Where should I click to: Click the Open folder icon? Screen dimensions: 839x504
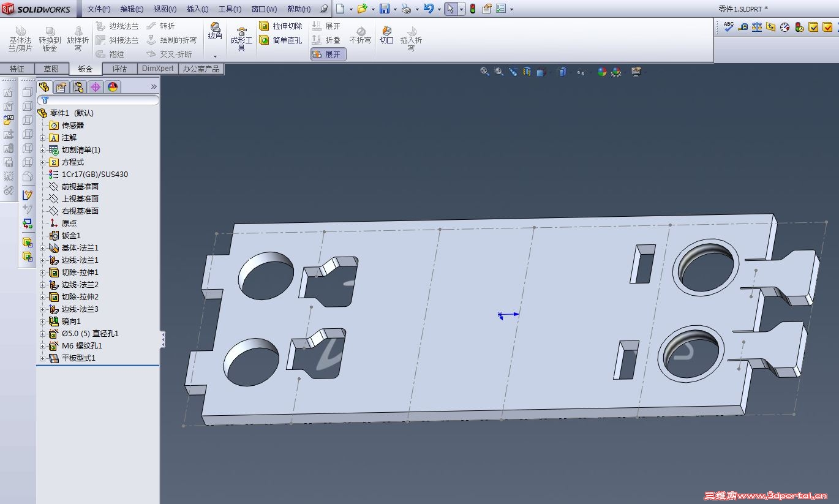(362, 9)
